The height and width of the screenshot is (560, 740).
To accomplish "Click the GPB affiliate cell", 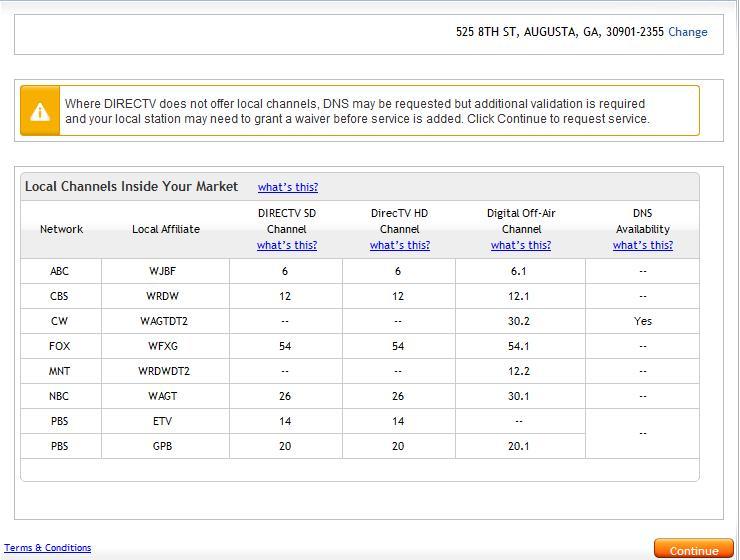I will (x=165, y=446).
